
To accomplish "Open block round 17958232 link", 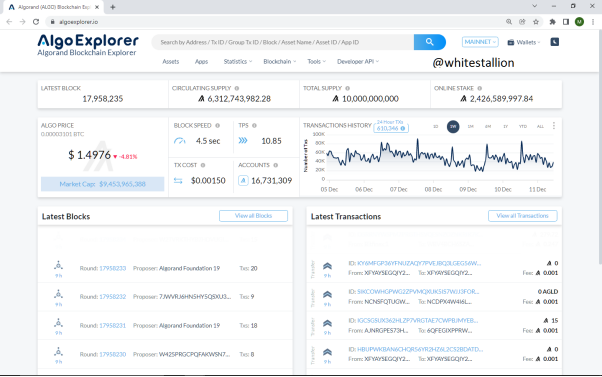I will tap(112, 297).
